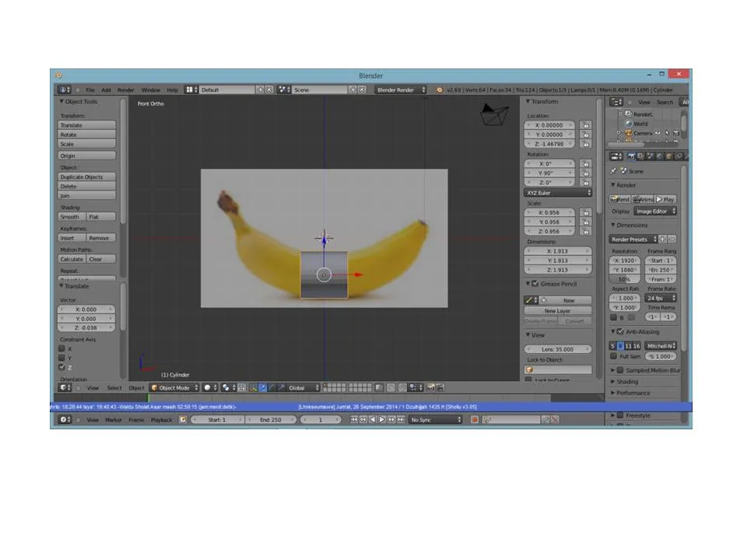Click the resolution percentage 50% slider
The height and width of the screenshot is (560, 747).
tap(625, 279)
